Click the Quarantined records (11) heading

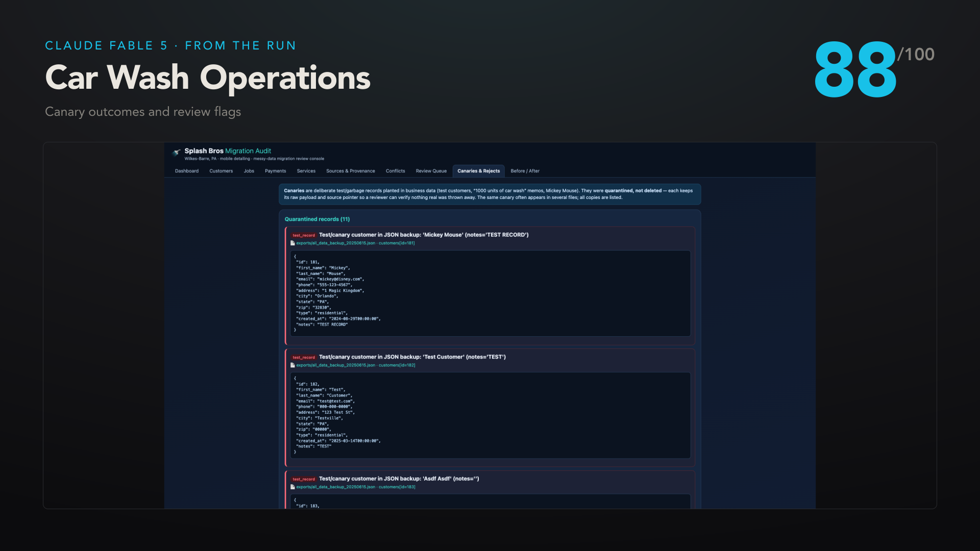pyautogui.click(x=317, y=219)
